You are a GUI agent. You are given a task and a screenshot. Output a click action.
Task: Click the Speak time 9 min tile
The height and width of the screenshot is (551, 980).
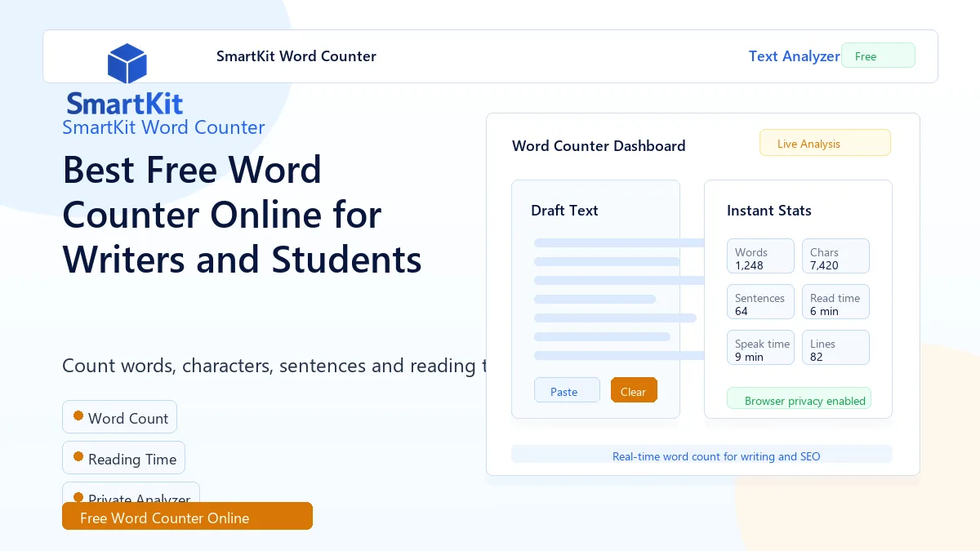[760, 348]
